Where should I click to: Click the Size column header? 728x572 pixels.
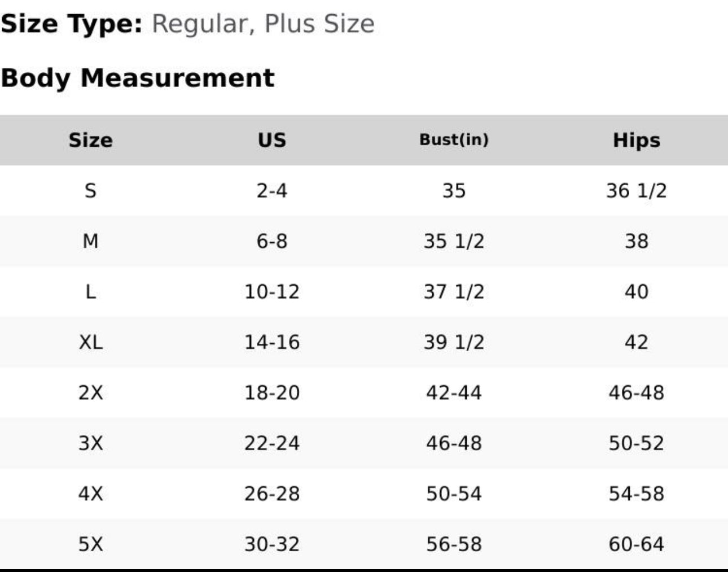[x=90, y=140]
